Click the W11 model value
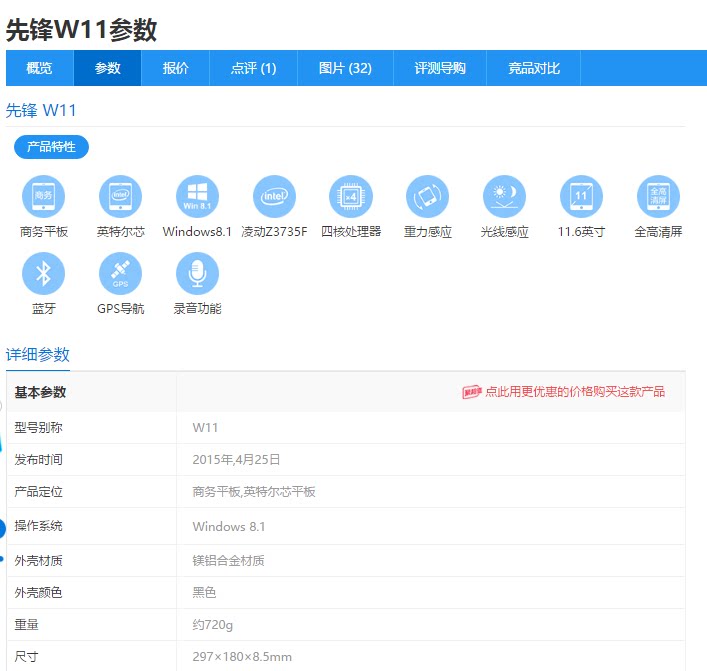 (205, 427)
